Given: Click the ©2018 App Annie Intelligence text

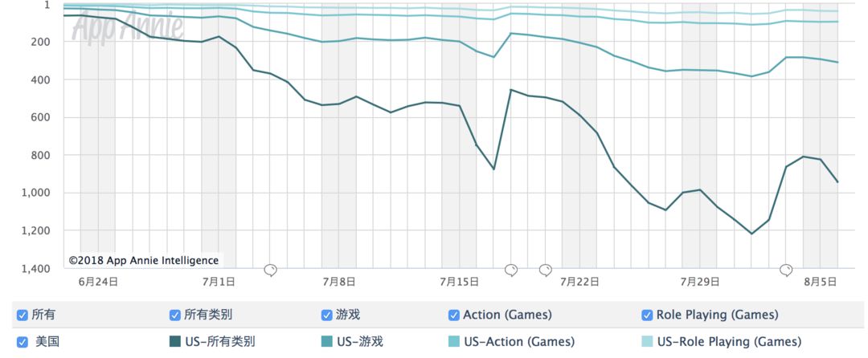Looking at the screenshot, I should [x=143, y=260].
